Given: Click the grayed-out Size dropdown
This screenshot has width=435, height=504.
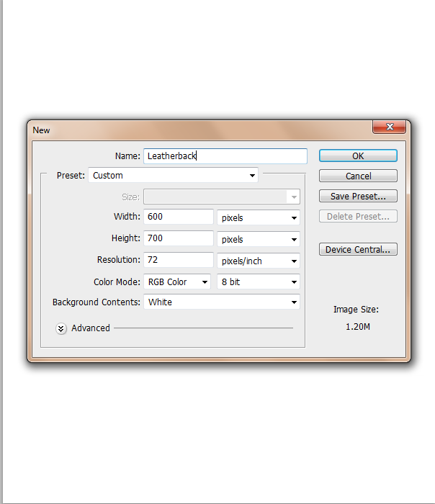Looking at the screenshot, I should point(222,197).
